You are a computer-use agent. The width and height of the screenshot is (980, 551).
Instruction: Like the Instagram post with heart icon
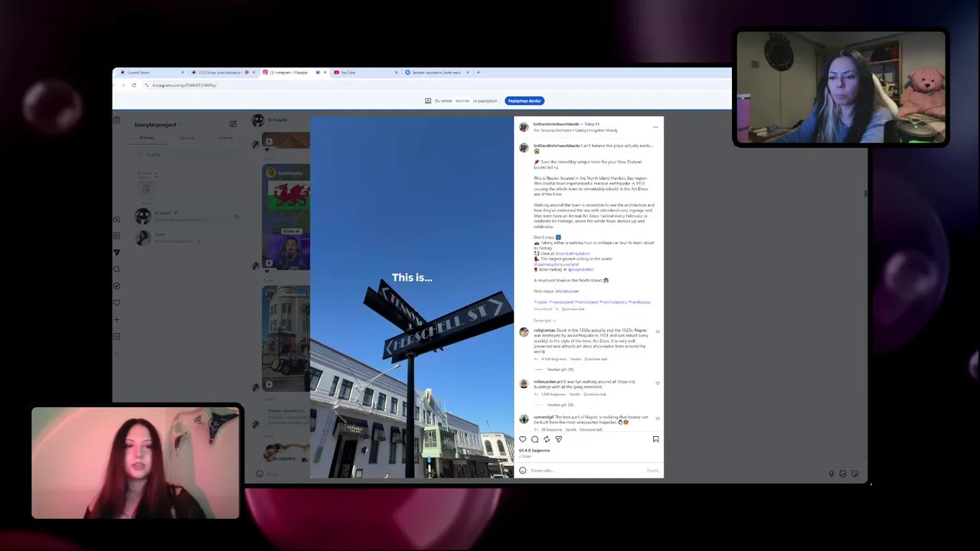[x=523, y=439]
